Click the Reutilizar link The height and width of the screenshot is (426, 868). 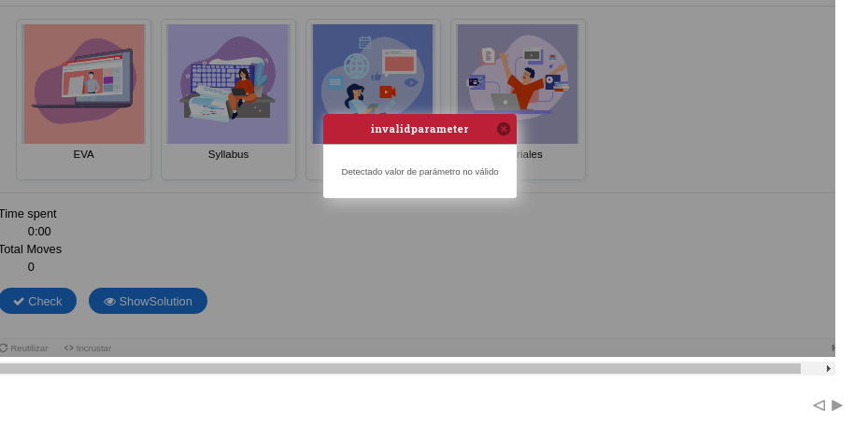coord(23,348)
